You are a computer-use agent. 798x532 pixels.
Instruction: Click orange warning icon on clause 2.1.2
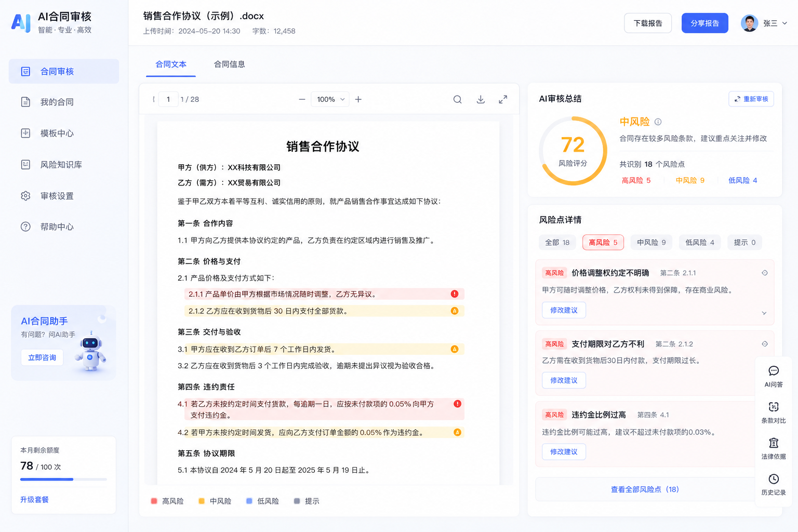(x=455, y=311)
